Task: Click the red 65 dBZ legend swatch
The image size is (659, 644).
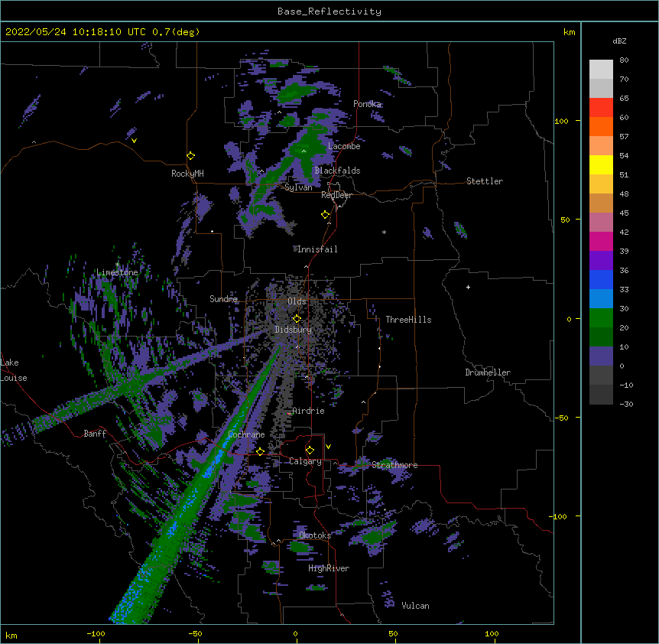Action: tap(601, 108)
